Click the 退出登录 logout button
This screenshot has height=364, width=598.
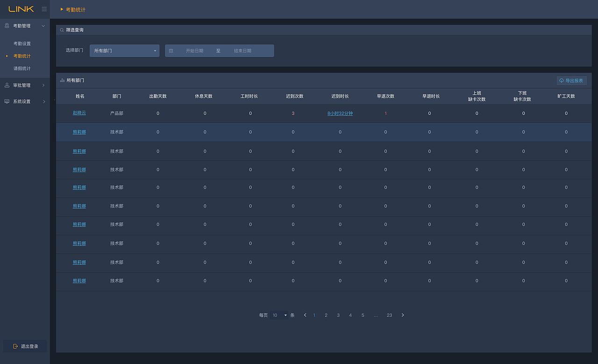[25, 346]
